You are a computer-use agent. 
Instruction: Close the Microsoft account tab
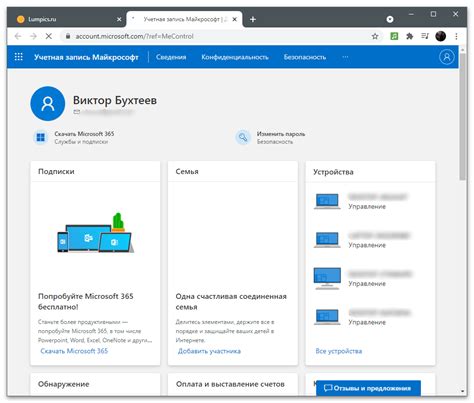[x=235, y=19]
